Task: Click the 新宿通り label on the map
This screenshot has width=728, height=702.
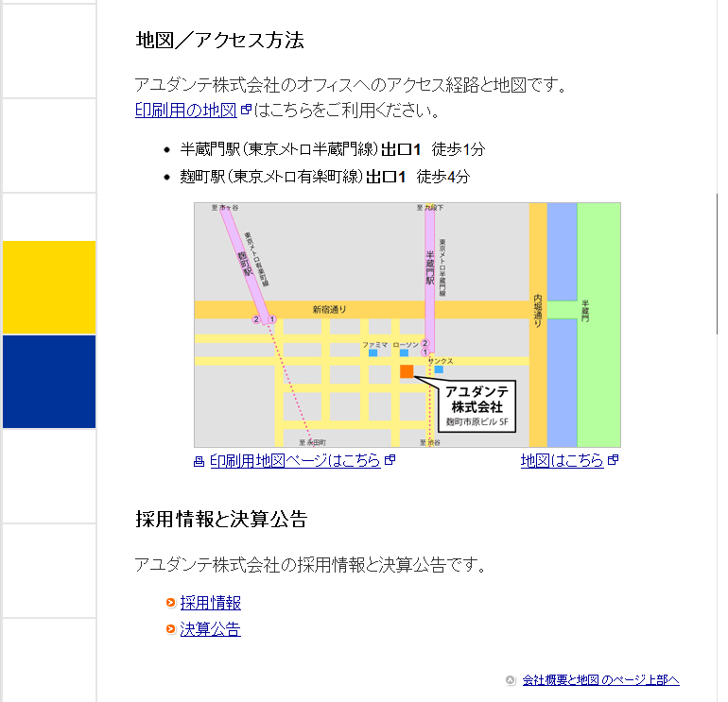Action: (x=329, y=310)
